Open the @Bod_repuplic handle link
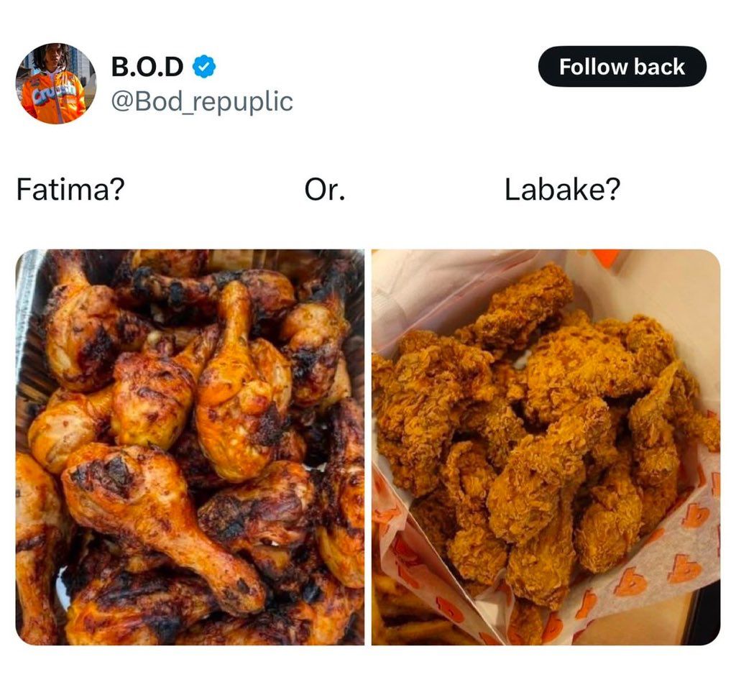This screenshot has width=736, height=700. [202, 101]
